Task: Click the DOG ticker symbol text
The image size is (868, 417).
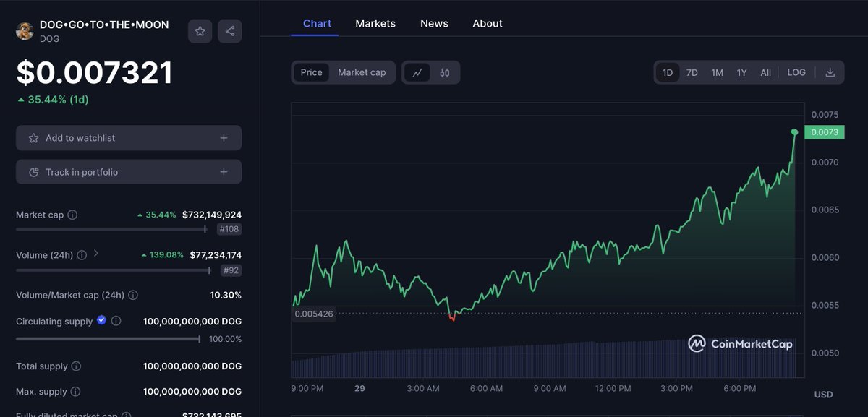Action: point(49,39)
